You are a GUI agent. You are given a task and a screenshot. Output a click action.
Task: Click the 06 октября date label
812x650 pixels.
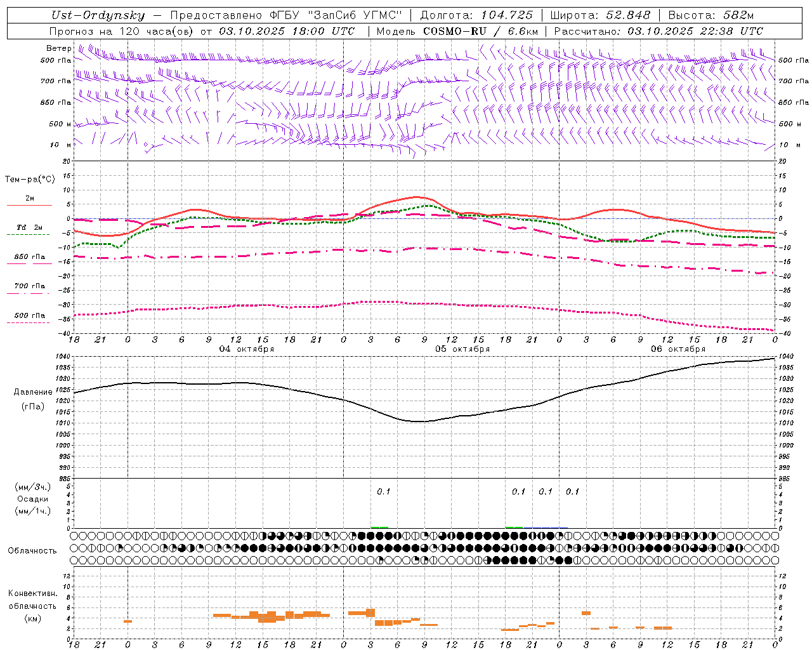click(x=678, y=349)
